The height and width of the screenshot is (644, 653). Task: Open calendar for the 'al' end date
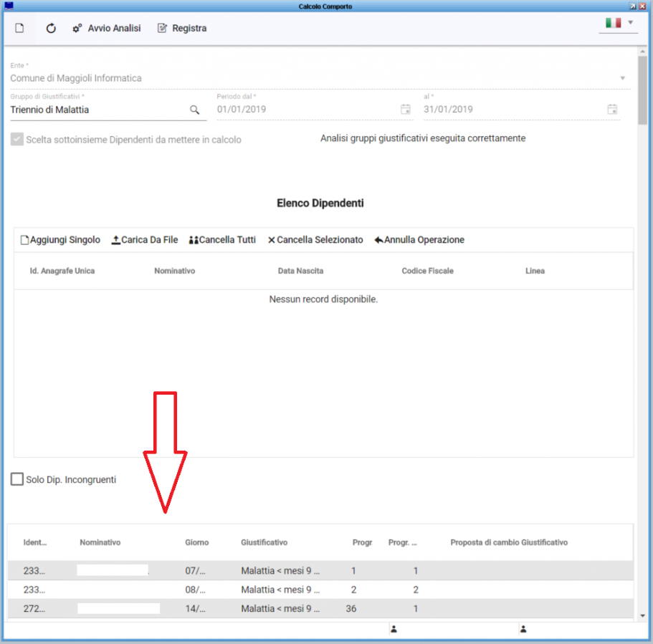point(611,110)
